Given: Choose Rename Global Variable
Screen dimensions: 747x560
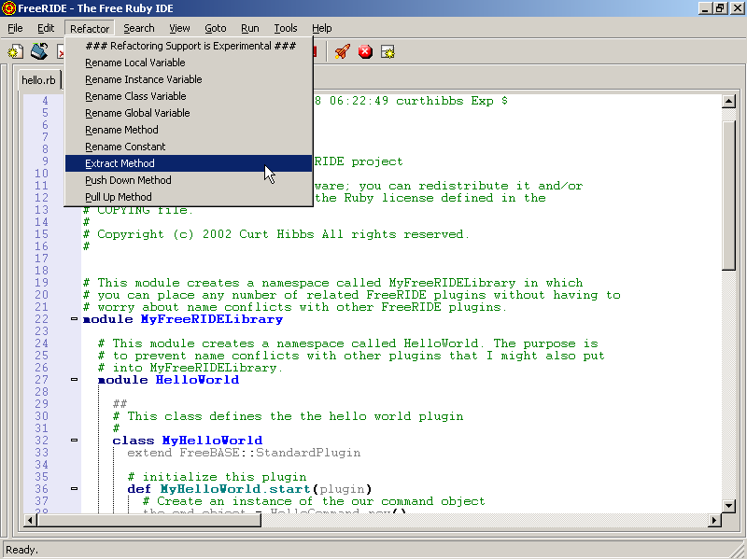Looking at the screenshot, I should pyautogui.click(x=189, y=113).
